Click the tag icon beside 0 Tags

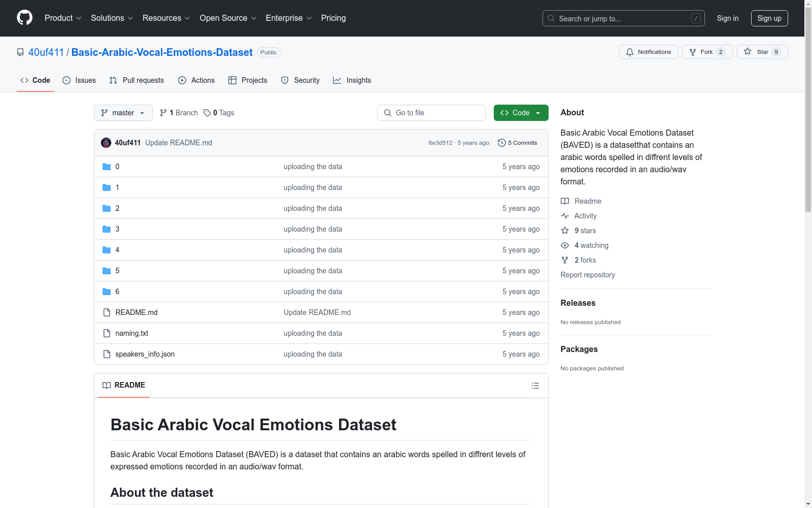coord(207,113)
